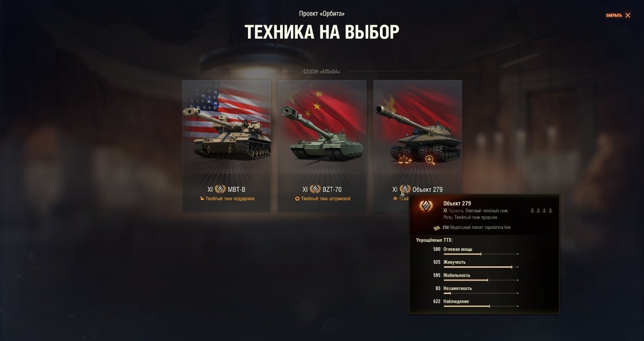Click the large laurel badge in tooltip header
This screenshot has height=341, width=644.
(x=426, y=206)
